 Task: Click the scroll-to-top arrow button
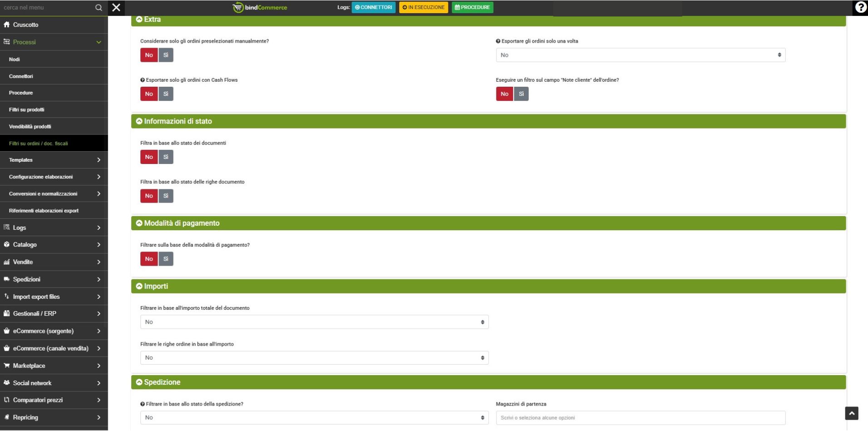point(851,413)
